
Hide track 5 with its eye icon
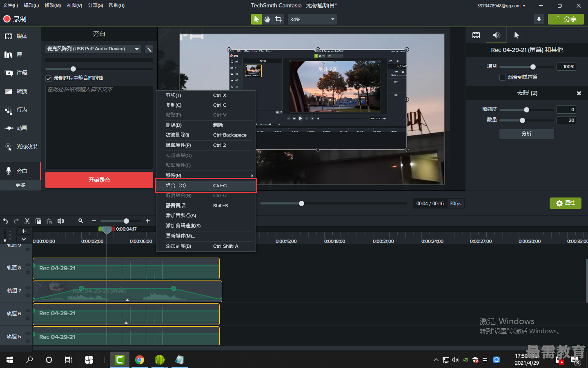(28, 333)
